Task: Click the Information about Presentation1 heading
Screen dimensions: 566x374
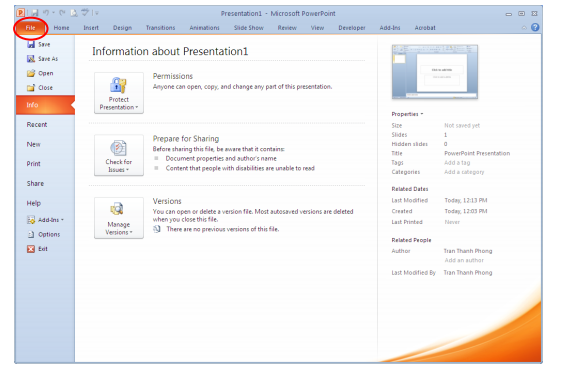Action: [170, 51]
